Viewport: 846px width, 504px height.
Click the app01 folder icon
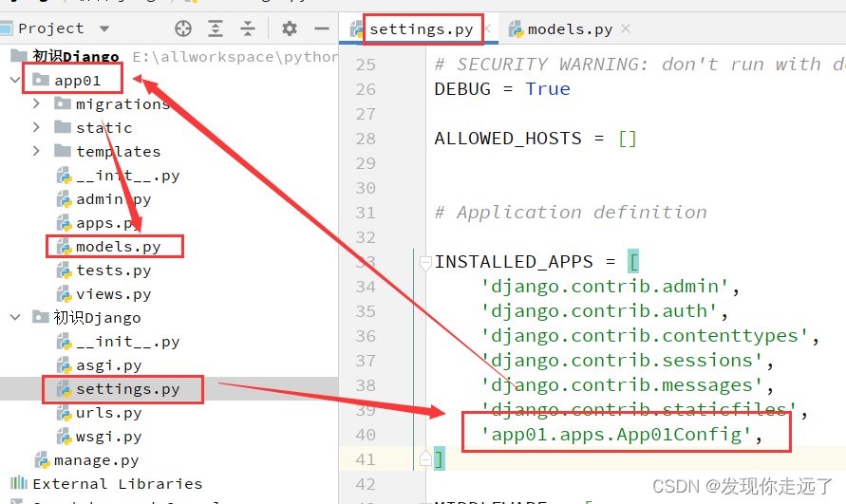pos(41,80)
